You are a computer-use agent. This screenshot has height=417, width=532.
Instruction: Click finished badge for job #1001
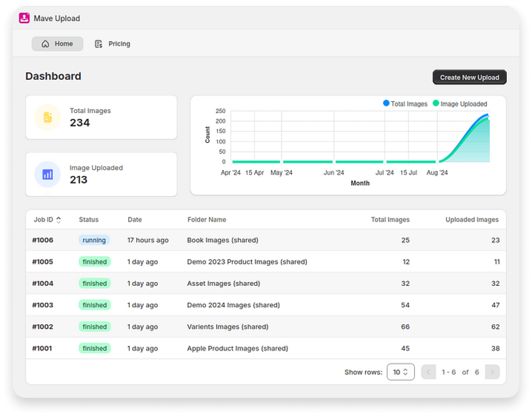click(x=94, y=348)
